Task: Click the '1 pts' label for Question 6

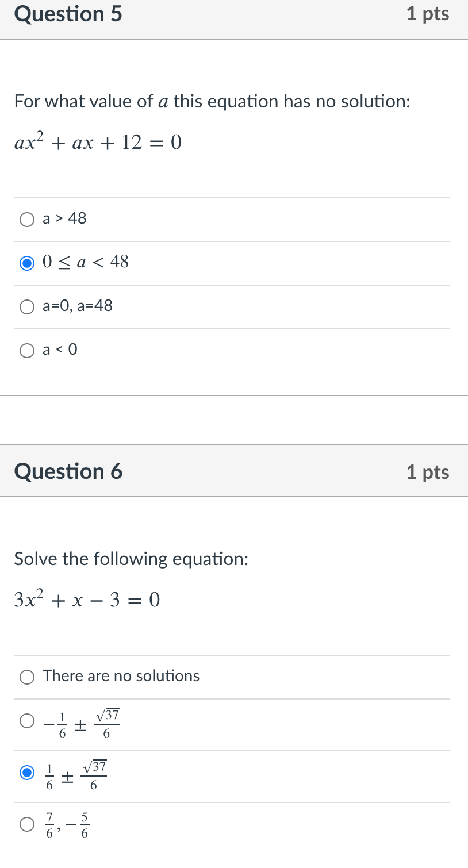Action: [x=428, y=471]
